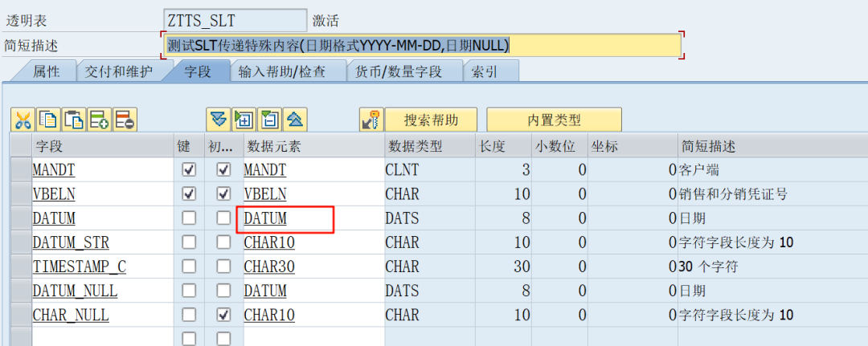Click the 坐标 column header
Screen dimensions: 868x346
point(633,146)
